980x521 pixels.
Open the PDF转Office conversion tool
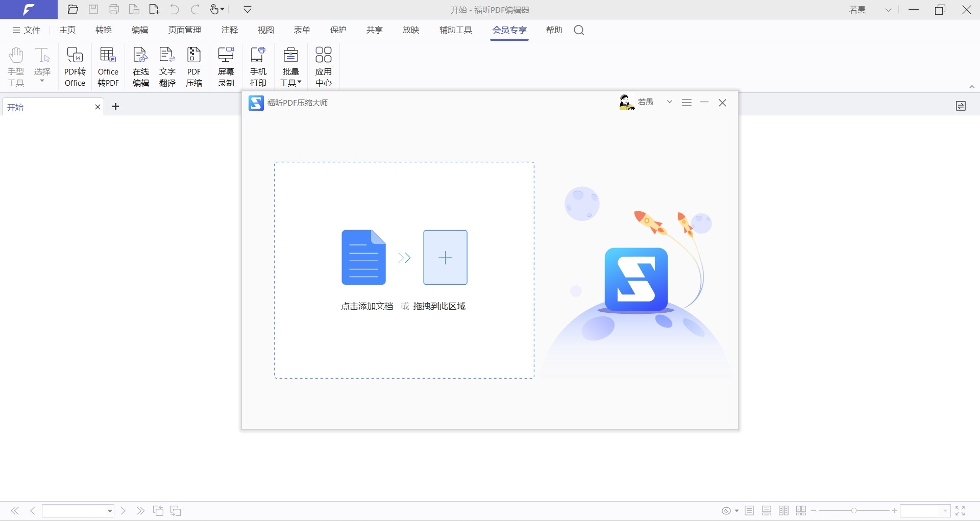point(75,66)
